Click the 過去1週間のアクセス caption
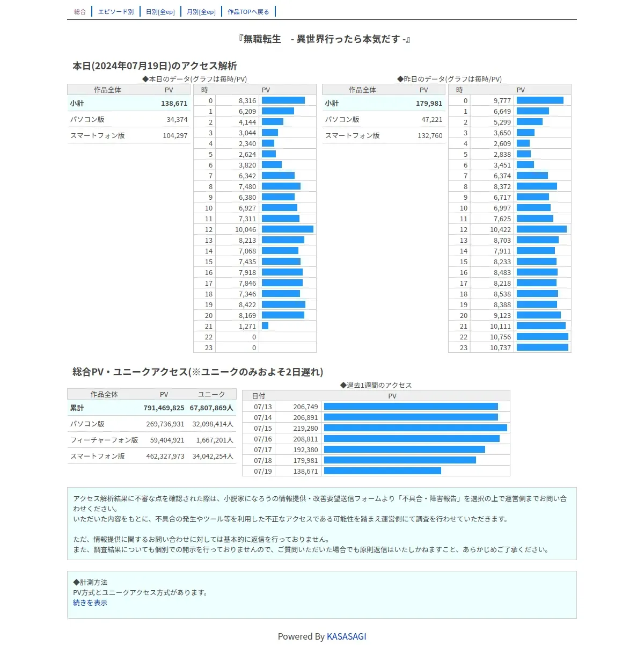Screen dimensions: 644x645 pyautogui.click(x=376, y=385)
